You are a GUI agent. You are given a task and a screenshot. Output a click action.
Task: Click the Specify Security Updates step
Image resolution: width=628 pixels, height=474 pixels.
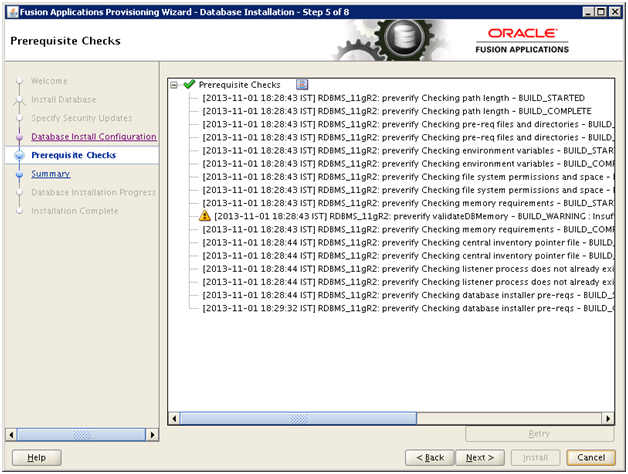(x=82, y=118)
